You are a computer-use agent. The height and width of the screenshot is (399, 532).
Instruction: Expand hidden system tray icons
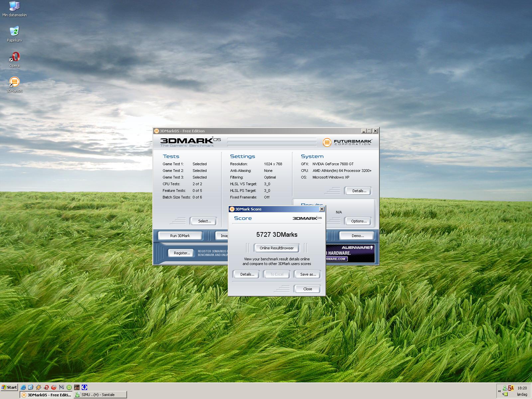[499, 391]
